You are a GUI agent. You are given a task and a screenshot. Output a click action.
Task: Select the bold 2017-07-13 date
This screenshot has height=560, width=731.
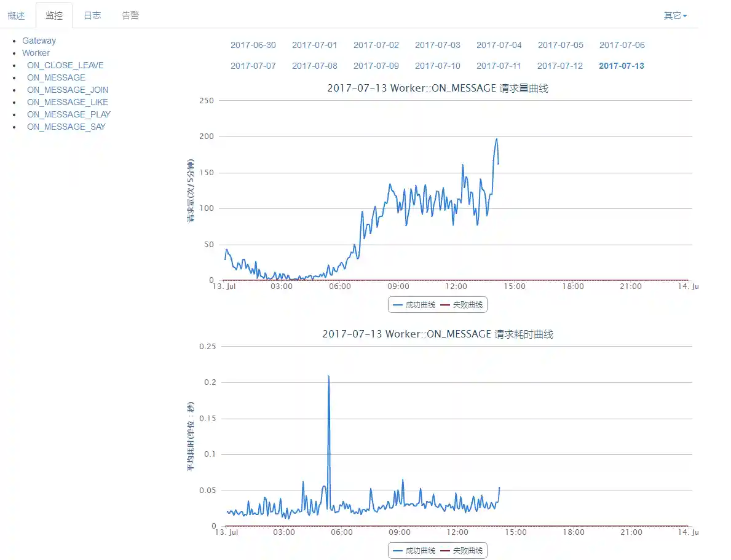pos(622,66)
